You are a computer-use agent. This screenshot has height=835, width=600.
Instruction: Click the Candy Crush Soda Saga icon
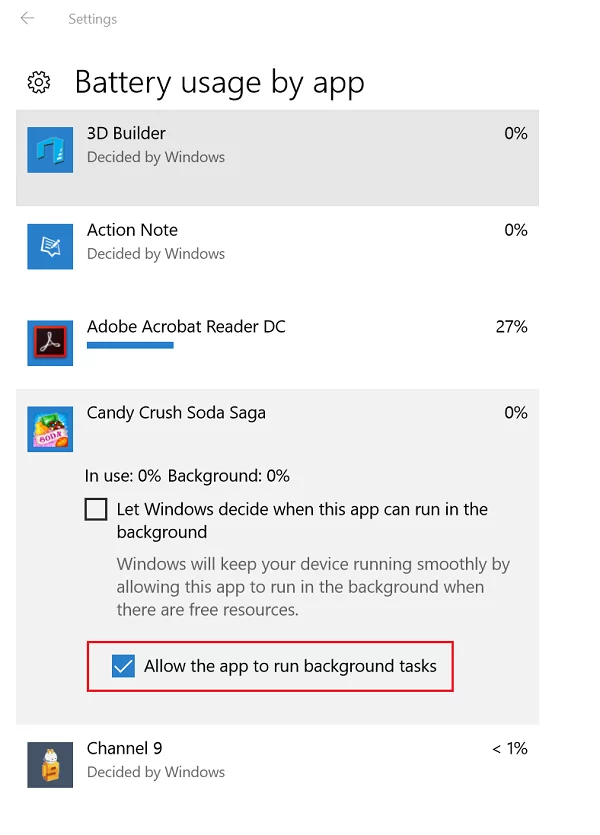click(50, 430)
